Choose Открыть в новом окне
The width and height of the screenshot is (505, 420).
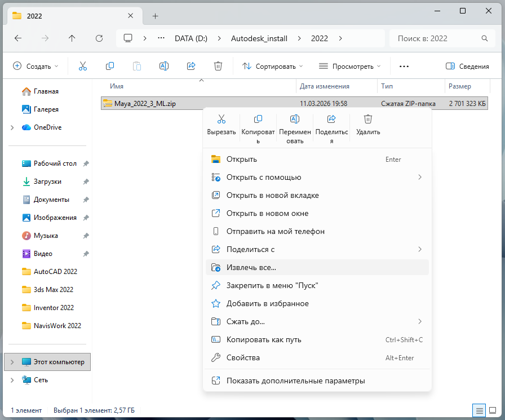317,214
